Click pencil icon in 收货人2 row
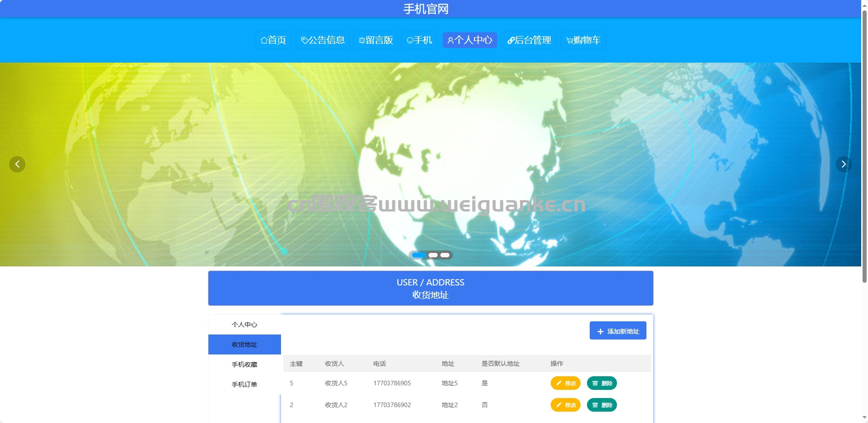This screenshot has height=423, width=868. click(559, 405)
